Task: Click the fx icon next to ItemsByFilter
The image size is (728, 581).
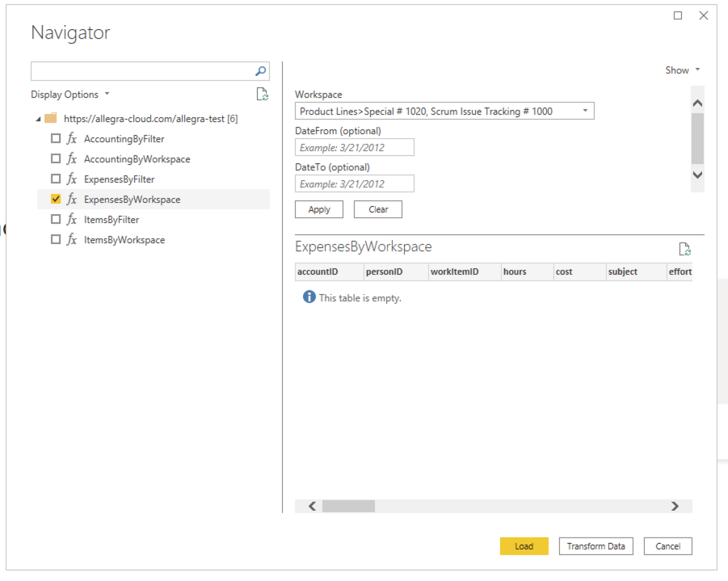Action: coord(72,219)
